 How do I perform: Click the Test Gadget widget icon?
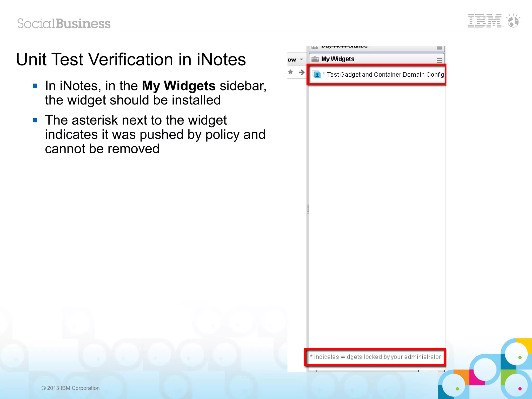[x=317, y=75]
